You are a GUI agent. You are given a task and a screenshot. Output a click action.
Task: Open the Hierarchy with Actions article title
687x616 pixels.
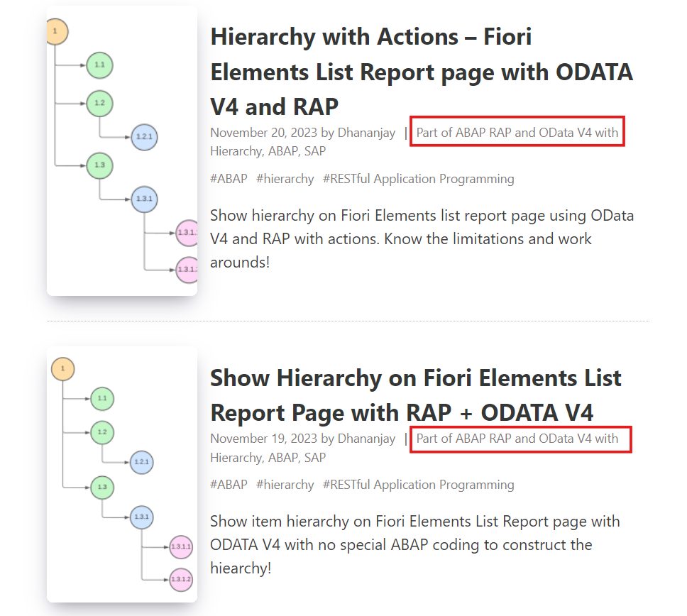422,72
